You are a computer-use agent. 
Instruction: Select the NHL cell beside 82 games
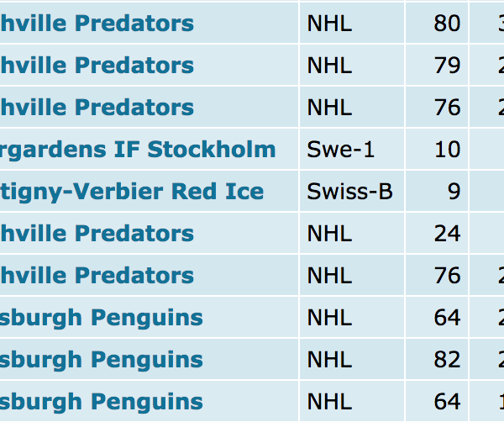(x=329, y=360)
